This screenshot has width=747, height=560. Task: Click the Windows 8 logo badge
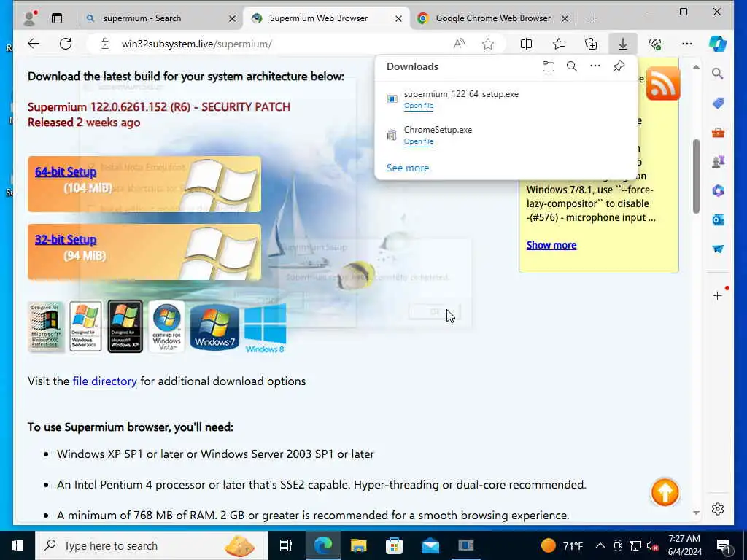point(265,328)
